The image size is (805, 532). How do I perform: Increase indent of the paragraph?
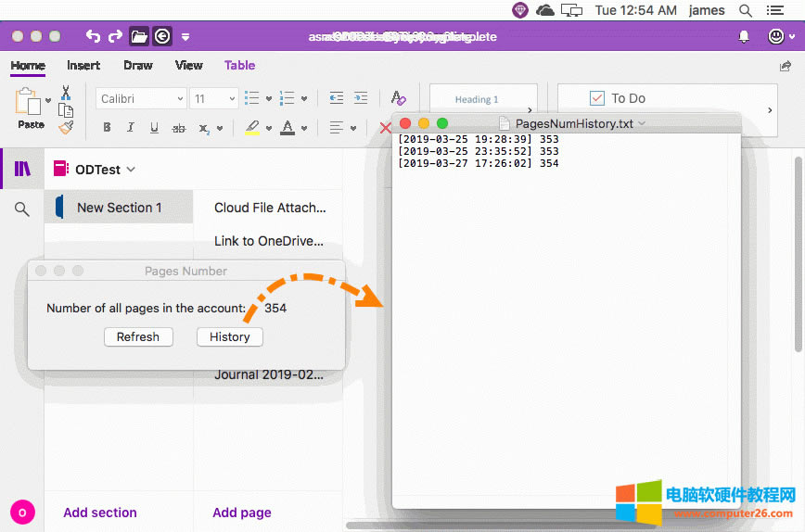tap(360, 98)
